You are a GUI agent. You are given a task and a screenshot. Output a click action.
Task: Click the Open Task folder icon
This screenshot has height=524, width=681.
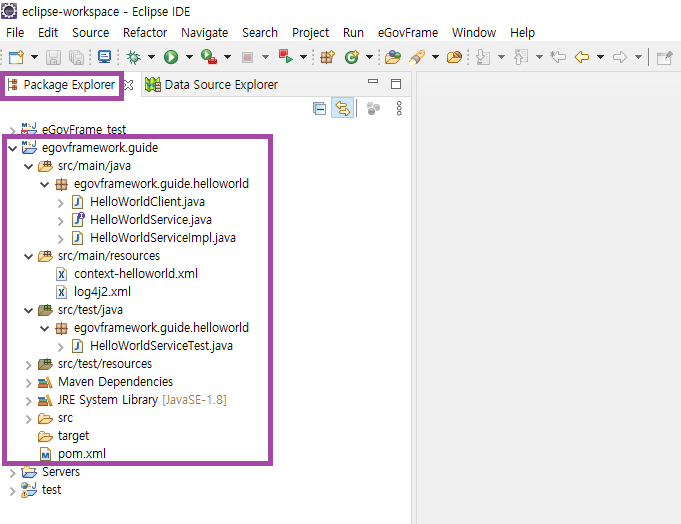[x=454, y=57]
